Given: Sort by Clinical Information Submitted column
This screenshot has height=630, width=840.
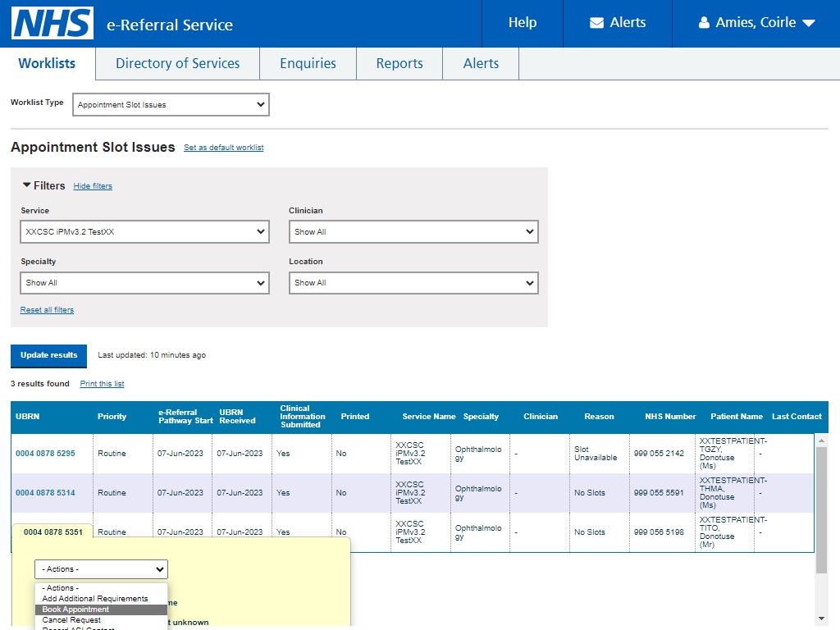Looking at the screenshot, I should [x=302, y=416].
